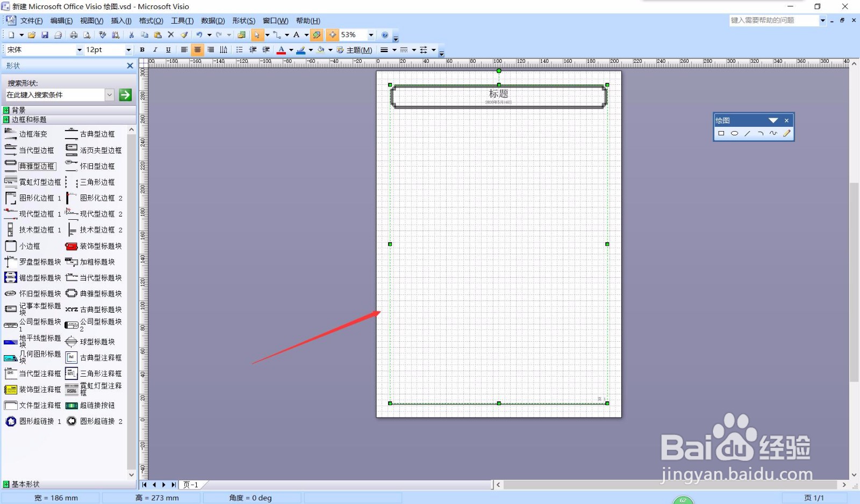Select the 典雅型边框 shape

(x=30, y=166)
